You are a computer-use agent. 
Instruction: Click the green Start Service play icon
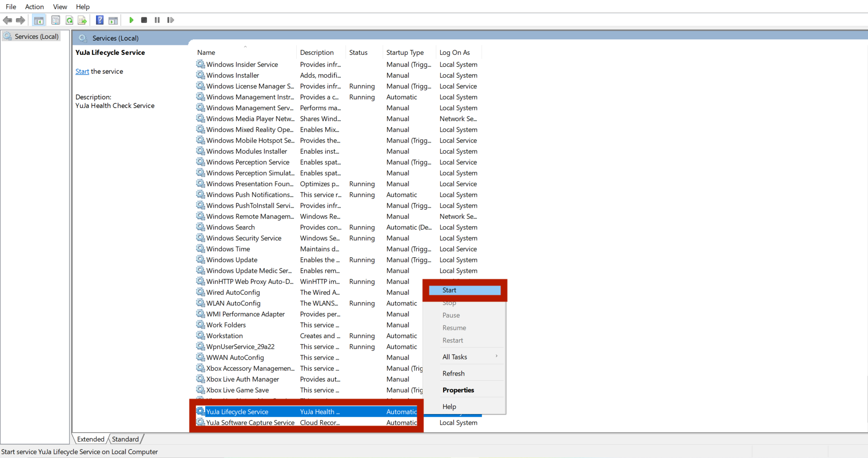[131, 20]
